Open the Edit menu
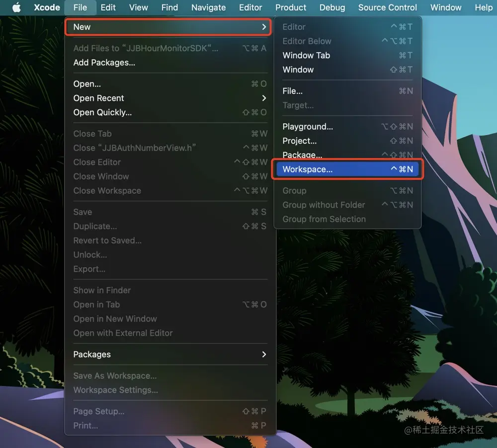Image resolution: width=497 pixels, height=448 pixels. [x=108, y=7]
